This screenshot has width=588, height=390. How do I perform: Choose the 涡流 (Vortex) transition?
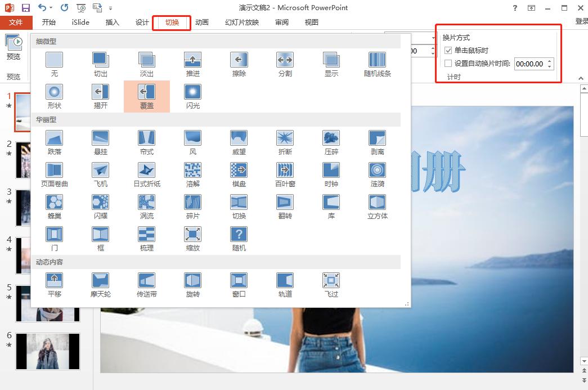[147, 207]
